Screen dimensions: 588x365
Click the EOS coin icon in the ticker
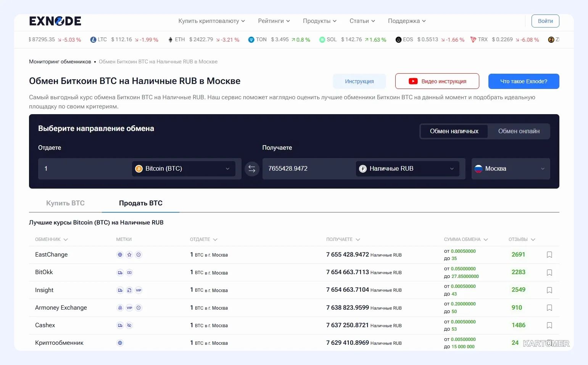point(398,40)
